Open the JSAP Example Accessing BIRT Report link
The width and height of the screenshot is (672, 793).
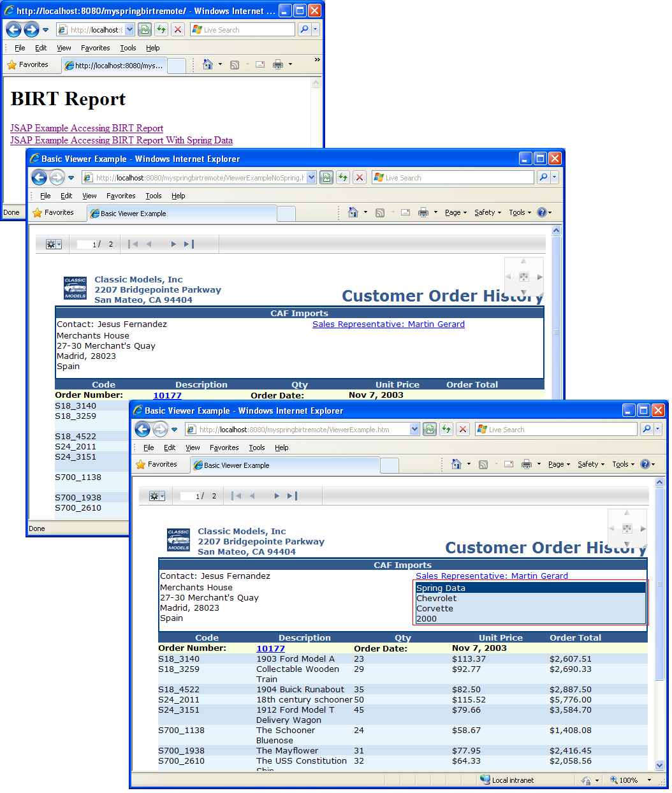pos(87,128)
